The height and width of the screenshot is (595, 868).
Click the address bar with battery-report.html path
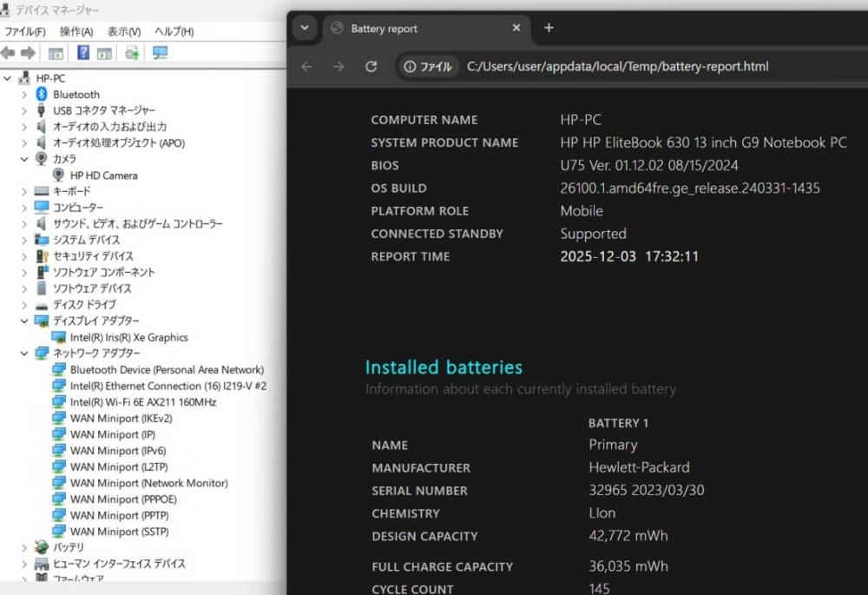(x=616, y=67)
